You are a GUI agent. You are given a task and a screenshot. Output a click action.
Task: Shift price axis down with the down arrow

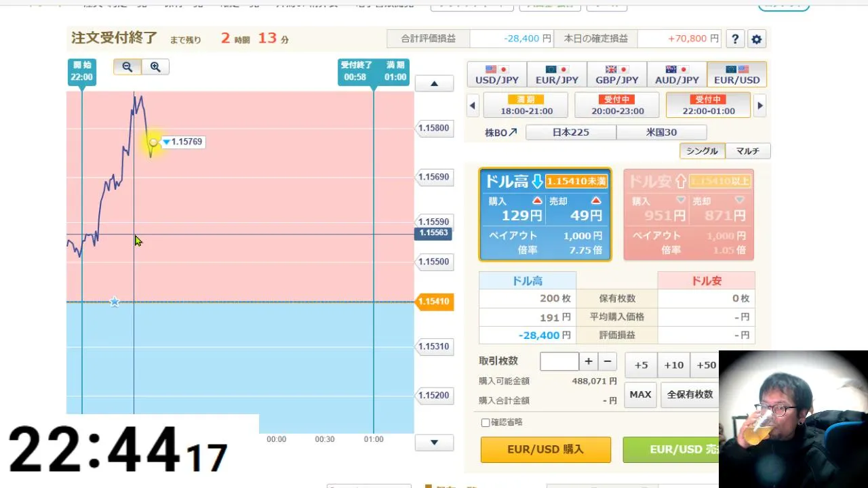pyautogui.click(x=434, y=443)
